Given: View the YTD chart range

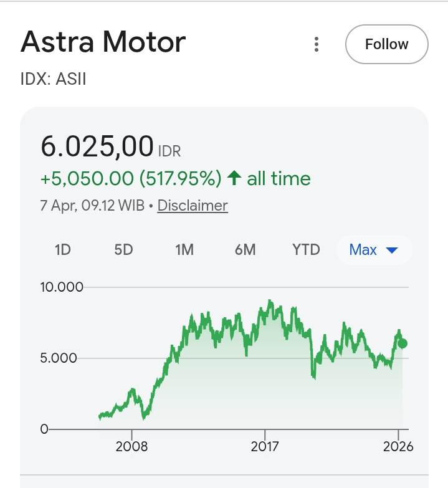Looking at the screenshot, I should [306, 250].
